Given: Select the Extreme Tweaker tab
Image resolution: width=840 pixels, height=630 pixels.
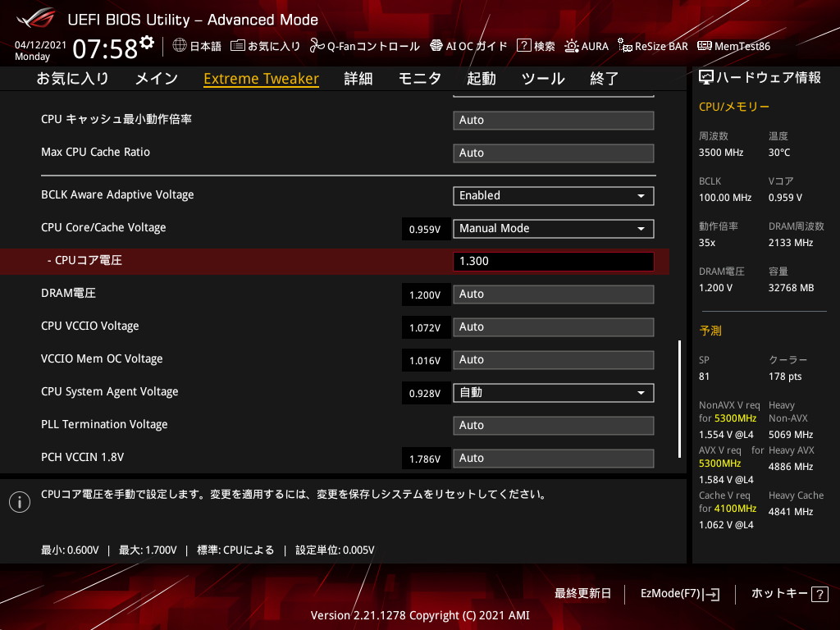Looking at the screenshot, I should tap(261, 79).
